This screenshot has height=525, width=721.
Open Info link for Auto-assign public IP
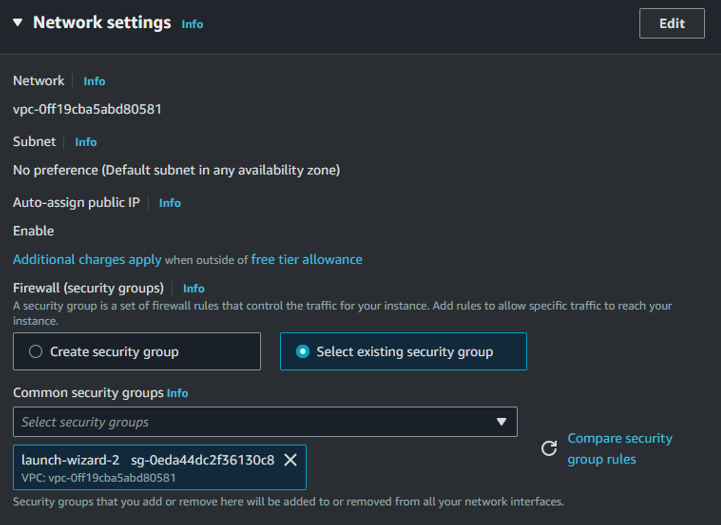[170, 203]
